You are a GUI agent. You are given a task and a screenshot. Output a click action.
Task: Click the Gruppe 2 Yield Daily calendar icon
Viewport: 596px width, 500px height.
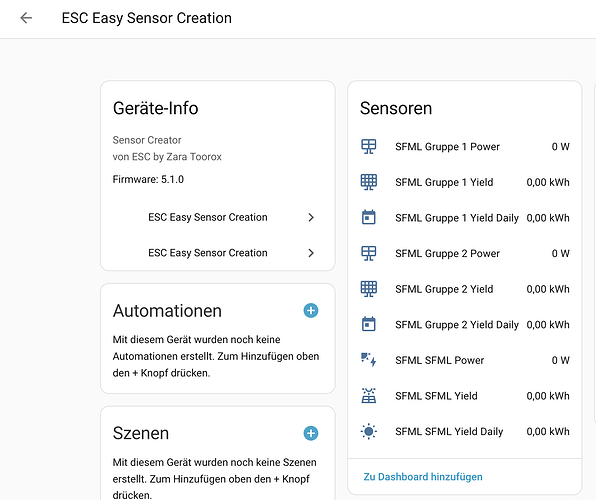368,324
